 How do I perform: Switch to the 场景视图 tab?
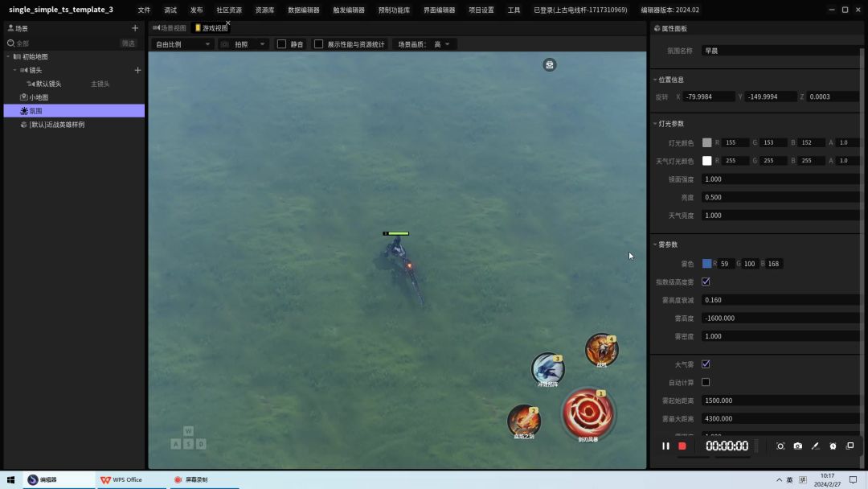pos(170,28)
